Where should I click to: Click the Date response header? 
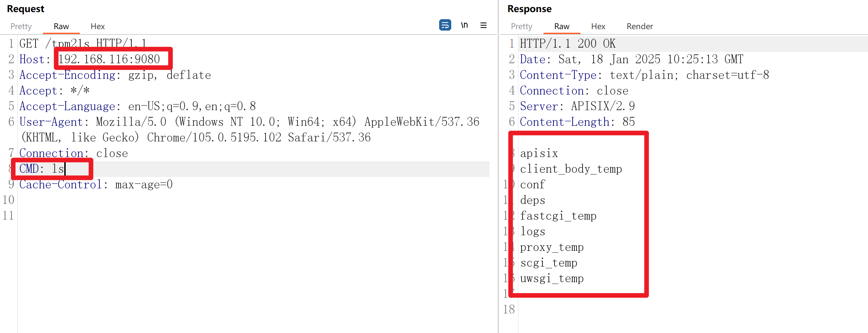(632, 59)
